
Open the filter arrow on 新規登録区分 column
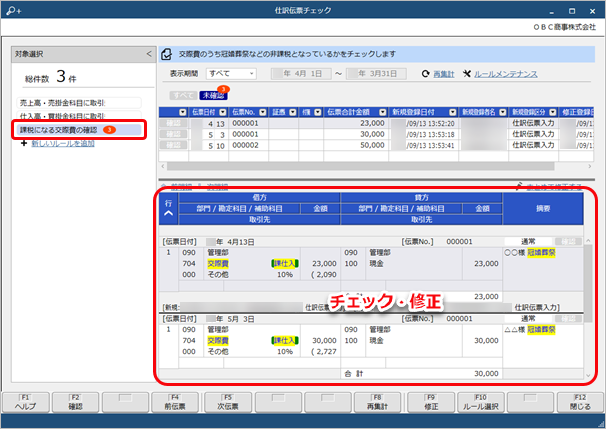(x=553, y=112)
